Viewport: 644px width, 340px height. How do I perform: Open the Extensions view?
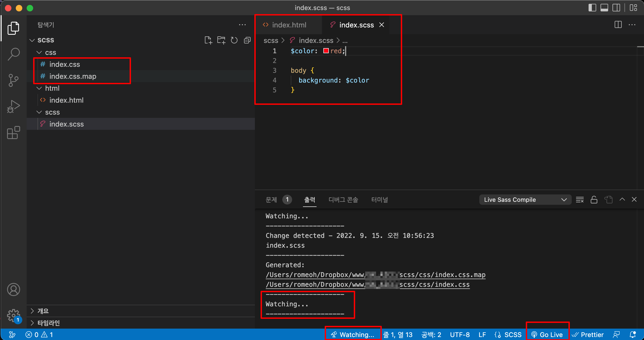click(13, 133)
